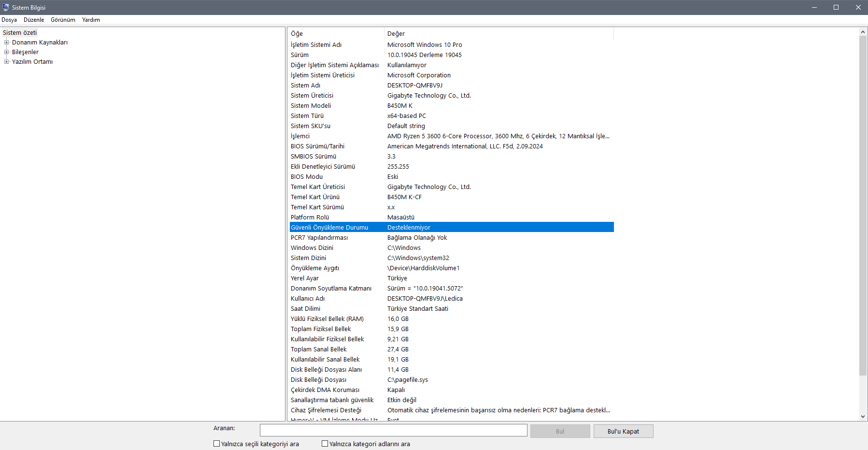Click the scrollbar up arrow
Viewport: 868px width, 450px height.
(863, 32)
